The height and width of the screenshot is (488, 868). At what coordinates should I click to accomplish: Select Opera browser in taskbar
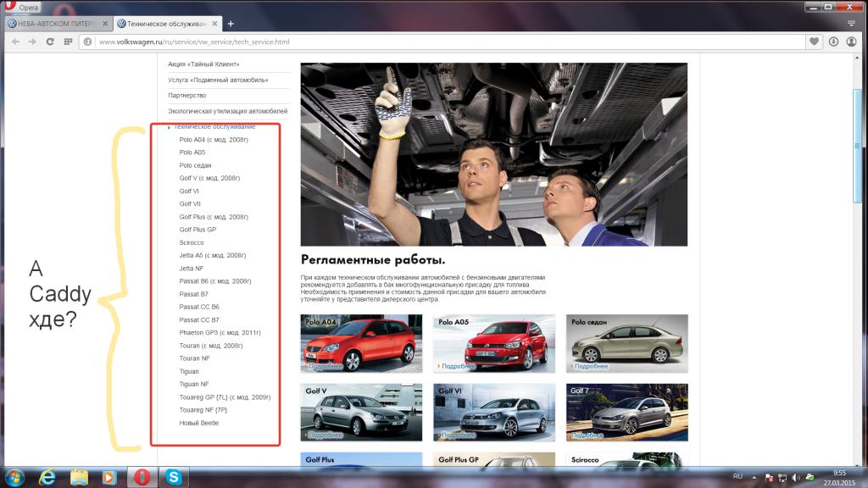(x=142, y=477)
